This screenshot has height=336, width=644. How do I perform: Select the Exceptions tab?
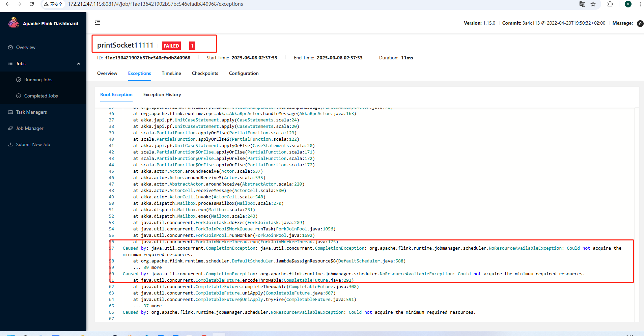140,73
